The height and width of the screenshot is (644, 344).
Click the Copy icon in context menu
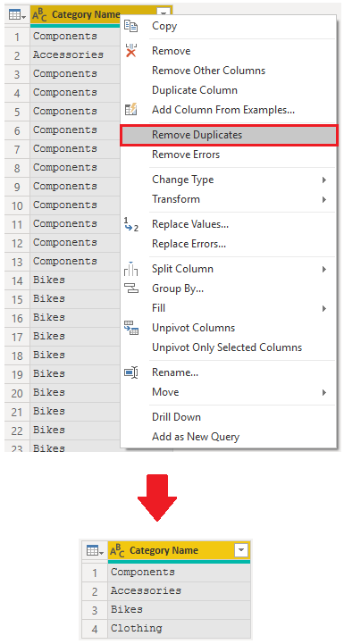(x=130, y=26)
